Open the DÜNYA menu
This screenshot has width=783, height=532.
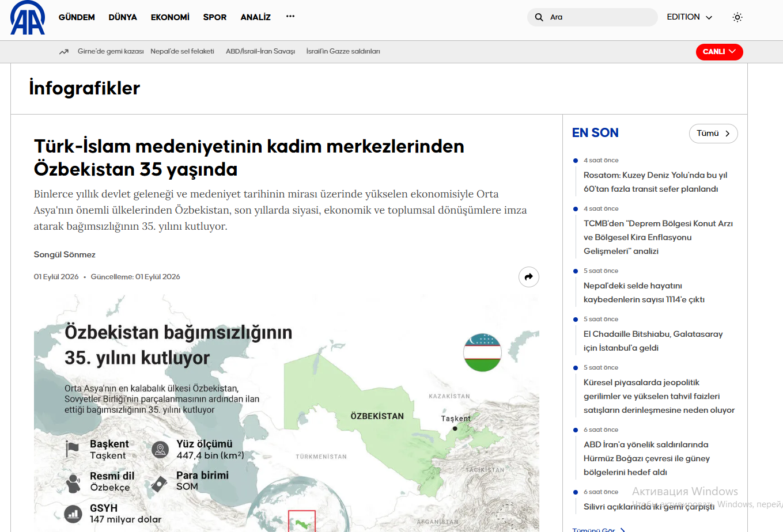[123, 17]
